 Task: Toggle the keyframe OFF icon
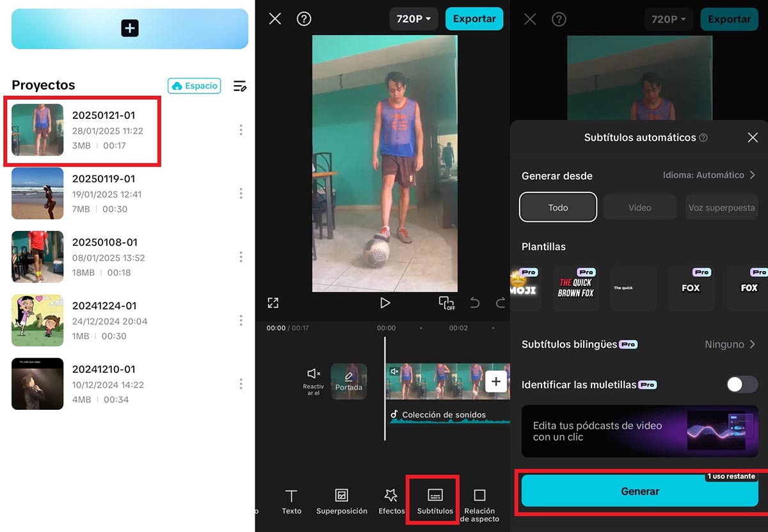(446, 302)
